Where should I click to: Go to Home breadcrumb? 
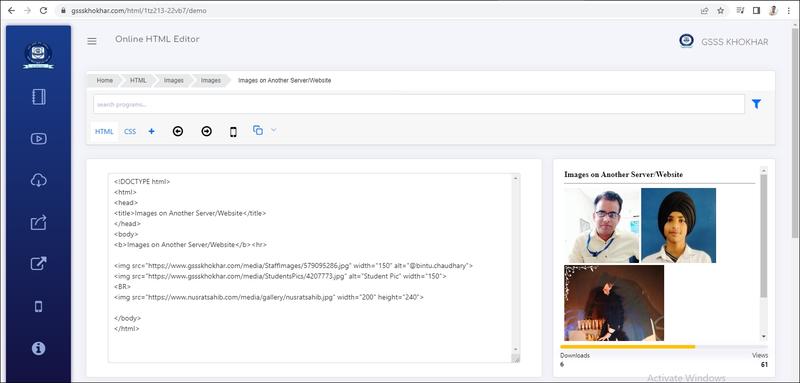[x=105, y=81]
